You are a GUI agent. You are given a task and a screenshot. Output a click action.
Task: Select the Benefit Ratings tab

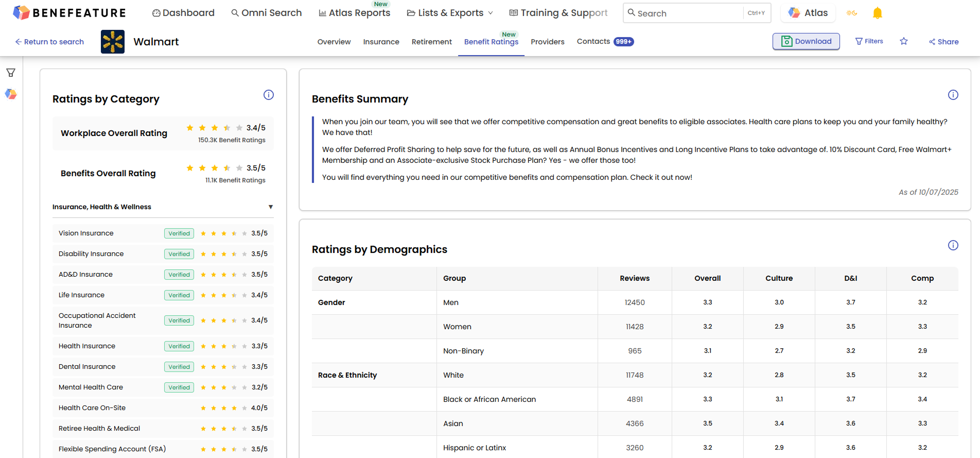pos(491,42)
